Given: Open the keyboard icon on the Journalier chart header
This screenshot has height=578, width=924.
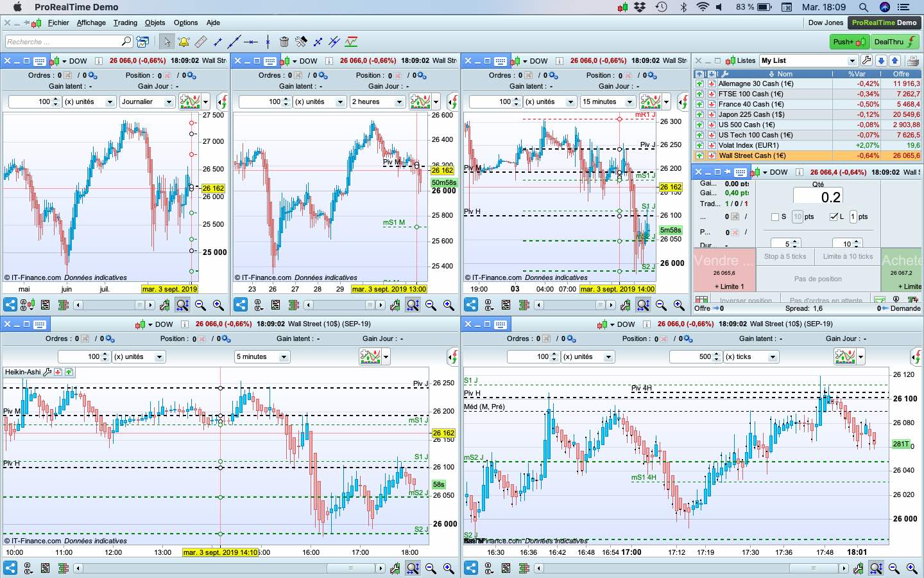Looking at the screenshot, I should point(40,61).
